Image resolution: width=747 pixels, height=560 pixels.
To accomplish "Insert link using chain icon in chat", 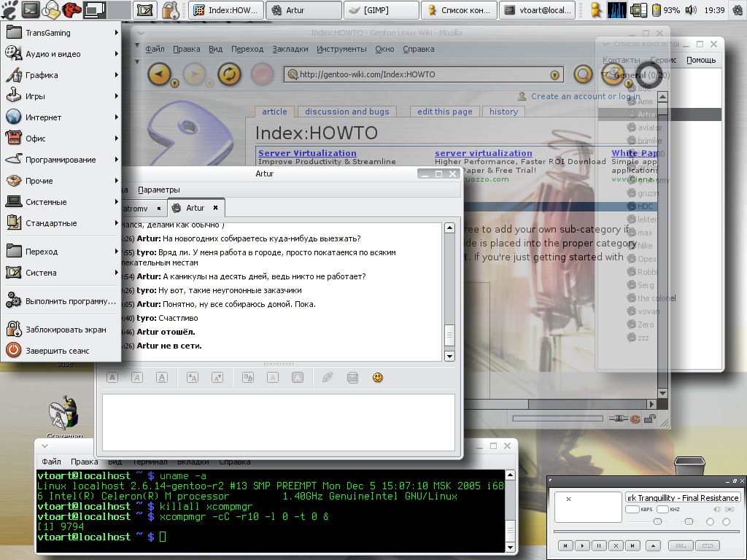I will (328, 378).
